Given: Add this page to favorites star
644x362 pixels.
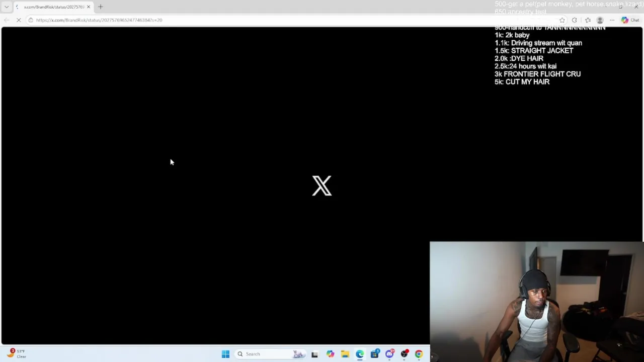Looking at the screenshot, I should tap(562, 20).
